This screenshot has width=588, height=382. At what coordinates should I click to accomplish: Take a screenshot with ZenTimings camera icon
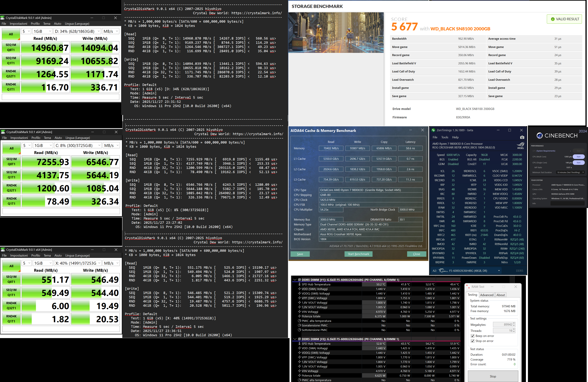(x=522, y=137)
